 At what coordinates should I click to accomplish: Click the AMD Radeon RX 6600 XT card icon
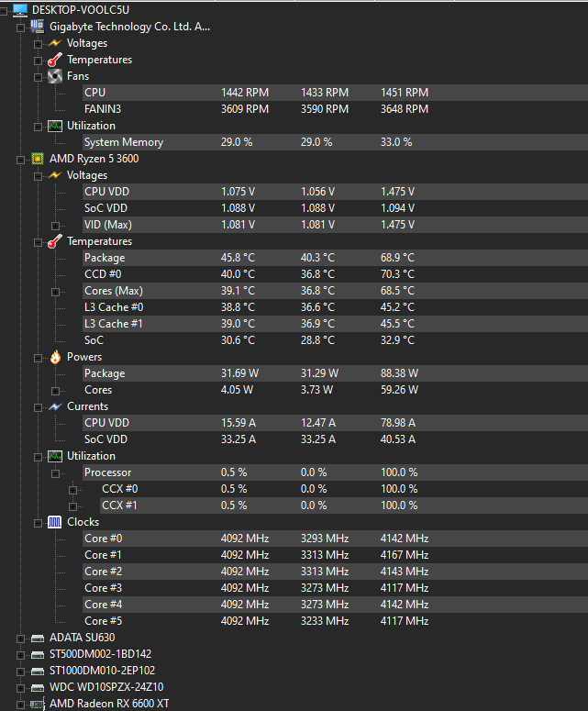pos(38,704)
